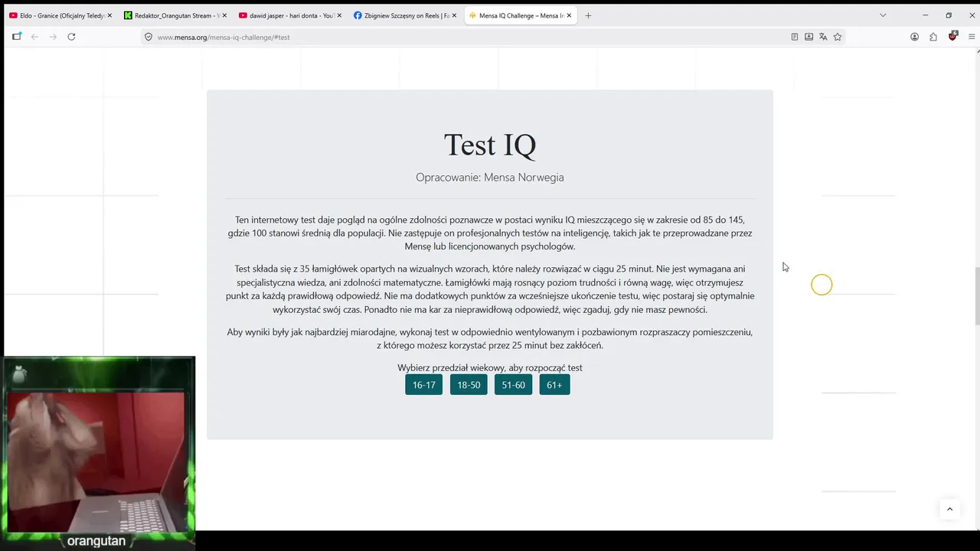Open the Extensions puzzle icon
The height and width of the screenshot is (551, 980).
(x=933, y=37)
